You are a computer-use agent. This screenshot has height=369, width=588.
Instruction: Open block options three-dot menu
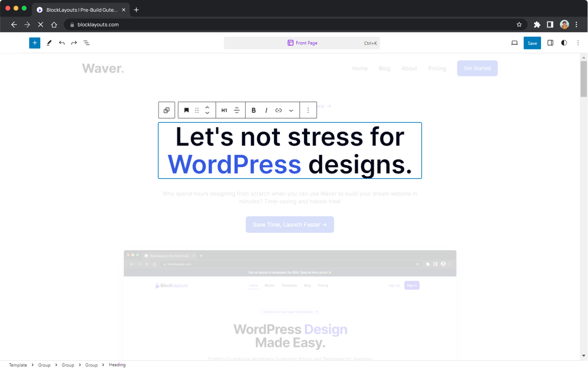coord(308,110)
